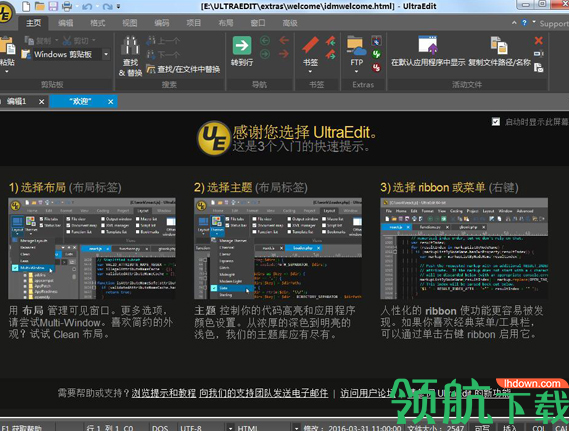
Task: Print using the printer icon in title bar
Action: pos(67,6)
